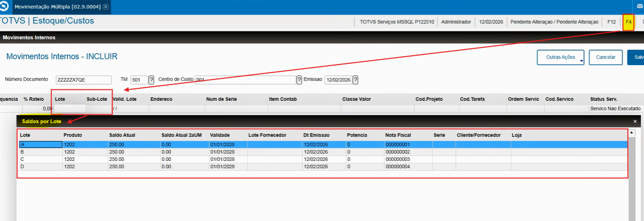Viewport: 644px width, 221px height.
Task: Open the Outras Ações dropdown
Action: click(x=560, y=57)
